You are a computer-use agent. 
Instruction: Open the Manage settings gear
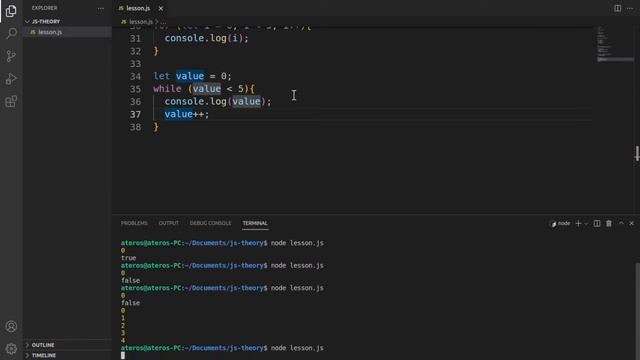point(11,349)
